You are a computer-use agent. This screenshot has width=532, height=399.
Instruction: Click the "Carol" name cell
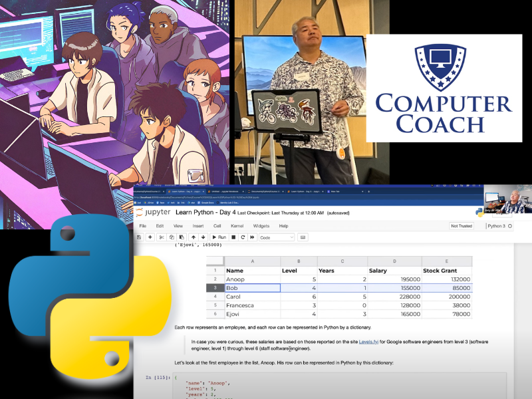253,297
